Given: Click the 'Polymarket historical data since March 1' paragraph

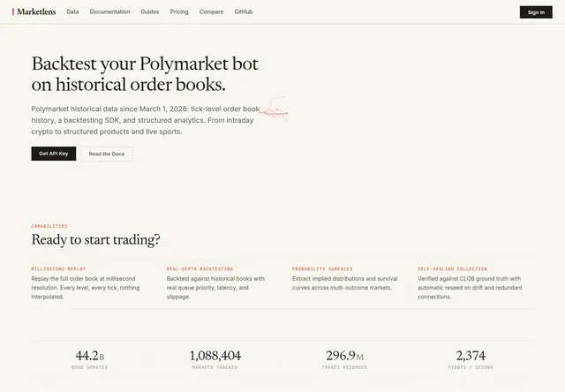Looking at the screenshot, I should coord(146,120).
